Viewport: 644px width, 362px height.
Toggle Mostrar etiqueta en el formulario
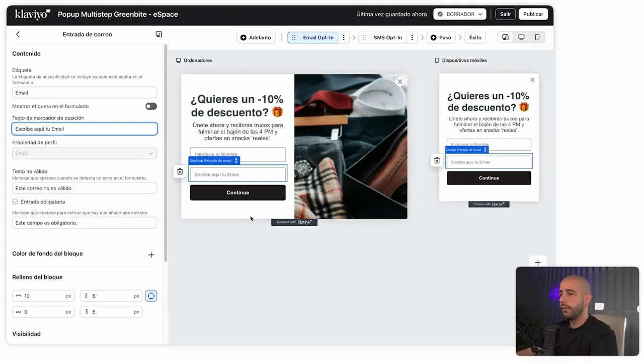coord(151,106)
